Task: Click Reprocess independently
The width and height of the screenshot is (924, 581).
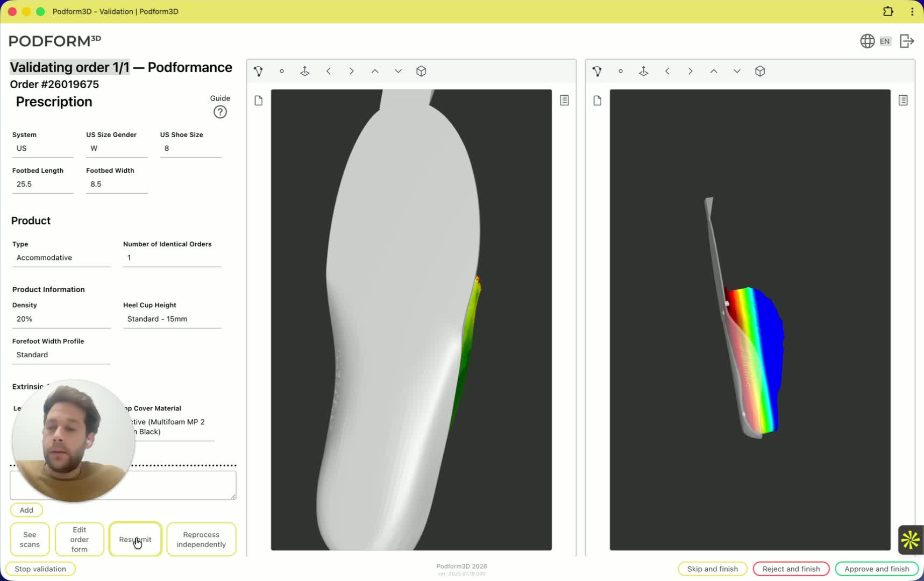Action: coord(201,539)
